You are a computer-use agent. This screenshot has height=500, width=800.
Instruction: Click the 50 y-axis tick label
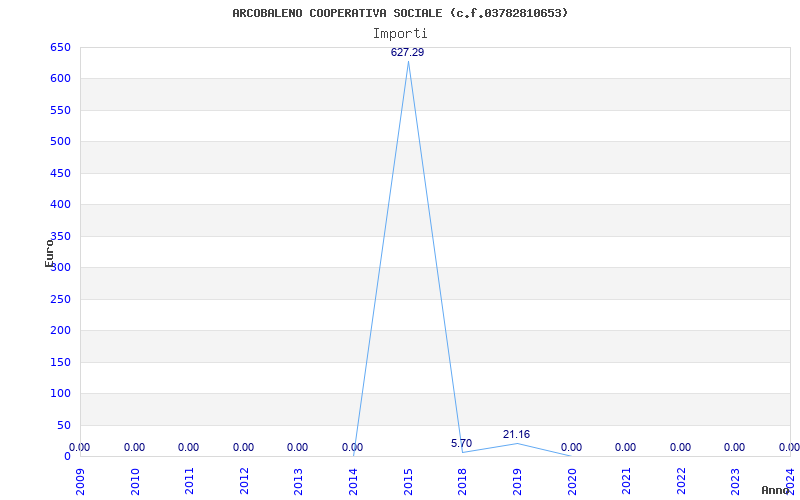pyautogui.click(x=64, y=425)
